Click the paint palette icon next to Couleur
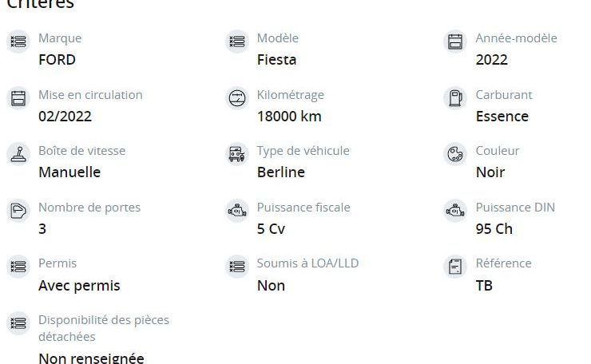 (455, 154)
